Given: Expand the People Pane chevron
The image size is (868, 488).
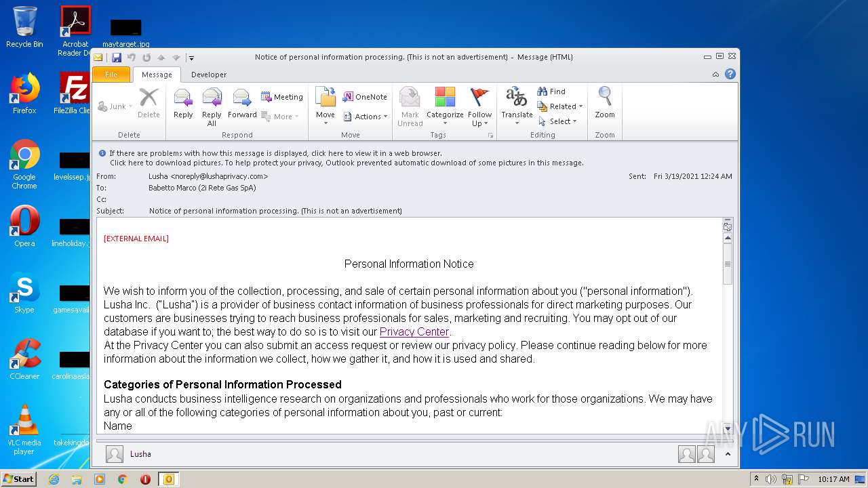Looking at the screenshot, I should (728, 454).
